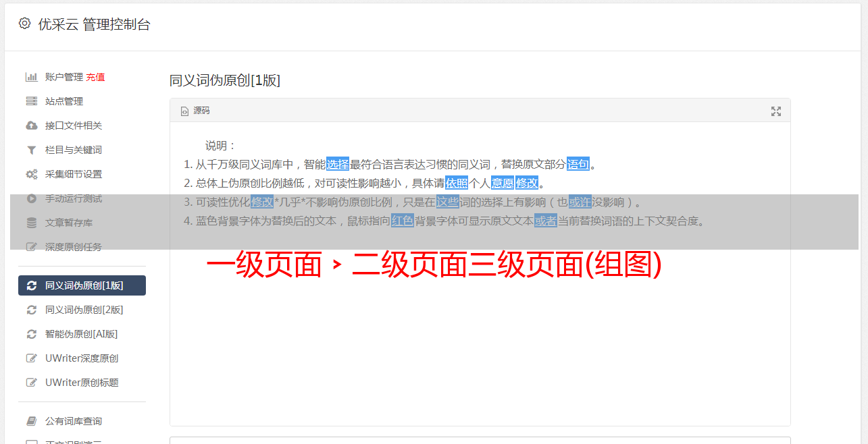Click highlighted word 选择 in the text
The width and height of the screenshot is (868, 444).
[x=338, y=164]
